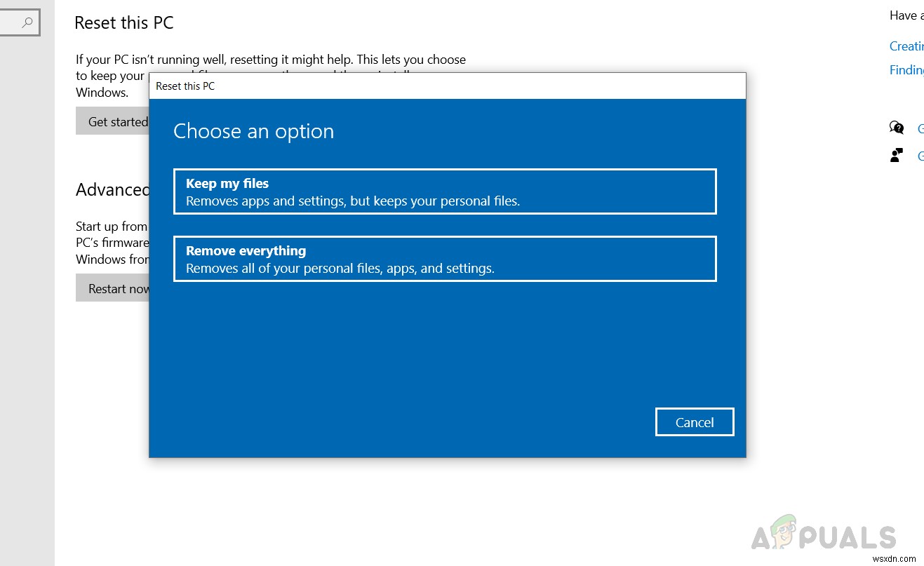The width and height of the screenshot is (924, 566).
Task: Open the "Finding..." help link
Action: pos(906,69)
